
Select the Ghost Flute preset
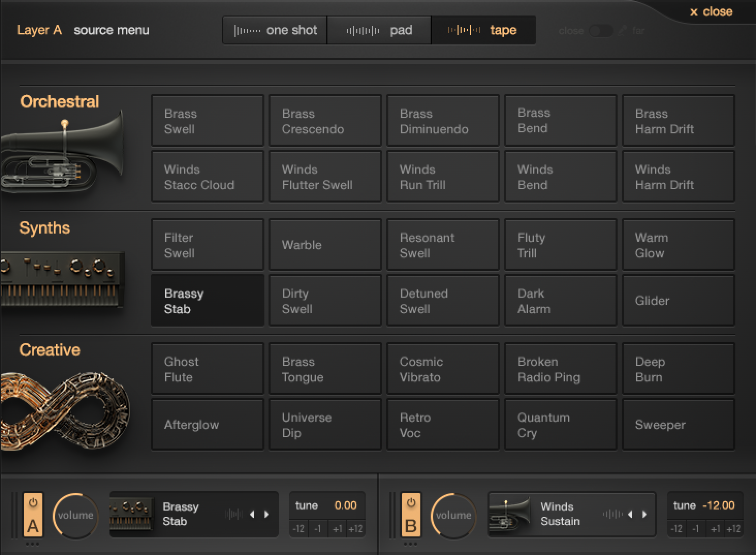coord(207,368)
